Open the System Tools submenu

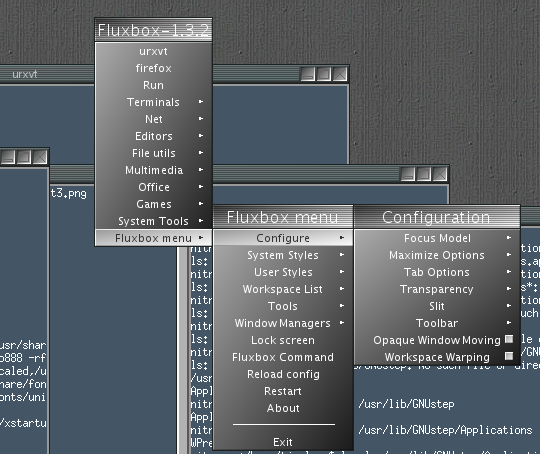click(x=153, y=221)
